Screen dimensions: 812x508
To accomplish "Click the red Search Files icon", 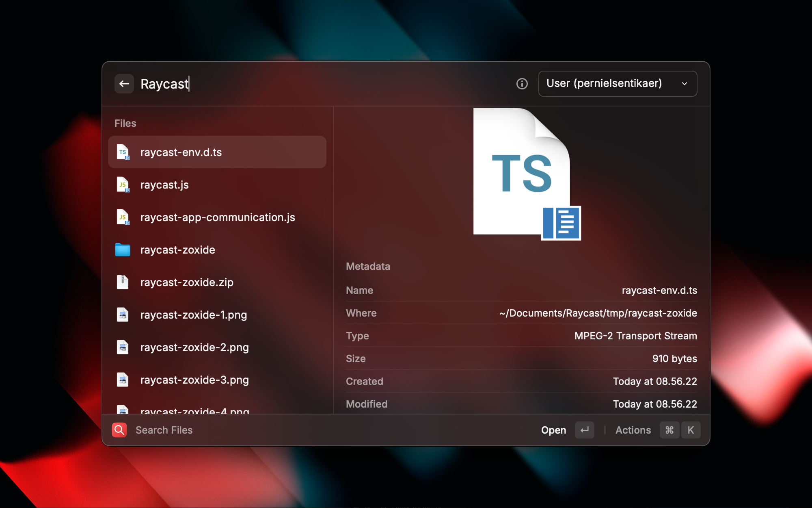I will 119,430.
